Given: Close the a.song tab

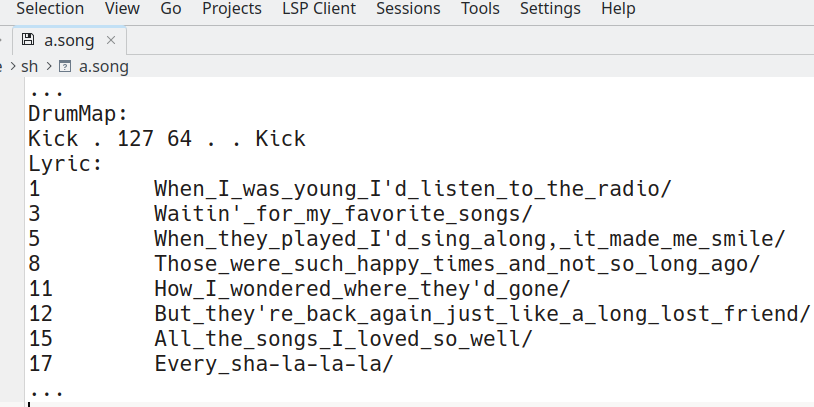Looking at the screenshot, I should 111,41.
